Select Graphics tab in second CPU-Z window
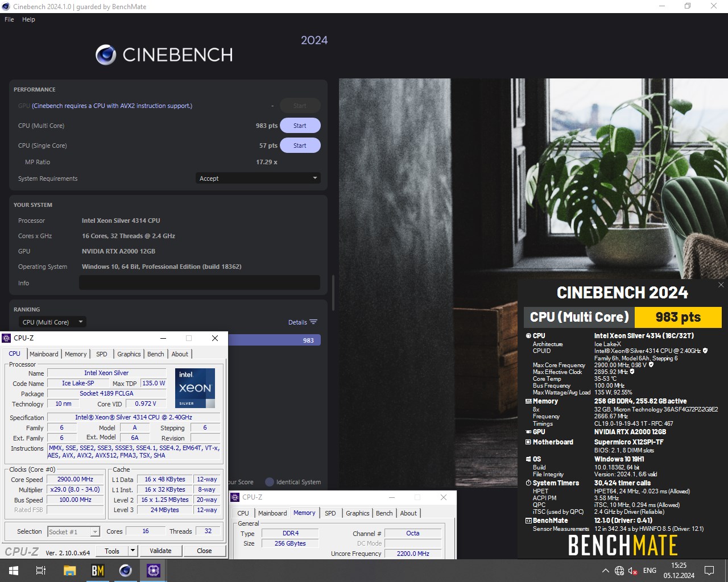 pyautogui.click(x=358, y=513)
